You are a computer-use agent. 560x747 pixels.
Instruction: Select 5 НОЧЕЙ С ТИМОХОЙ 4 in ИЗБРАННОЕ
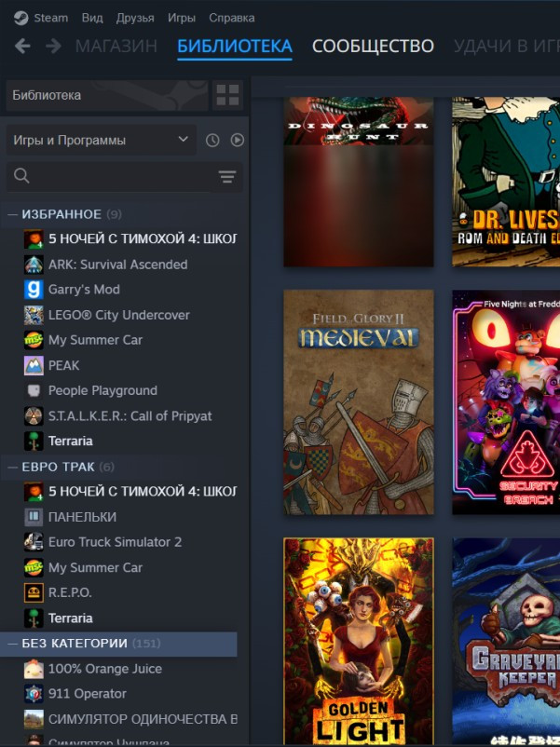142,238
